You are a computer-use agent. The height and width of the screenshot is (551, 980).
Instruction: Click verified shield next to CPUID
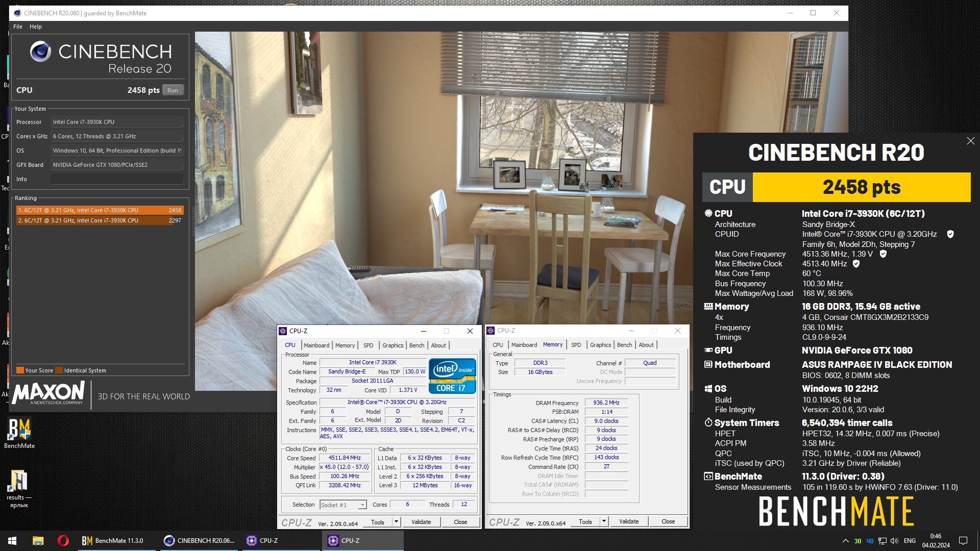[950, 234]
